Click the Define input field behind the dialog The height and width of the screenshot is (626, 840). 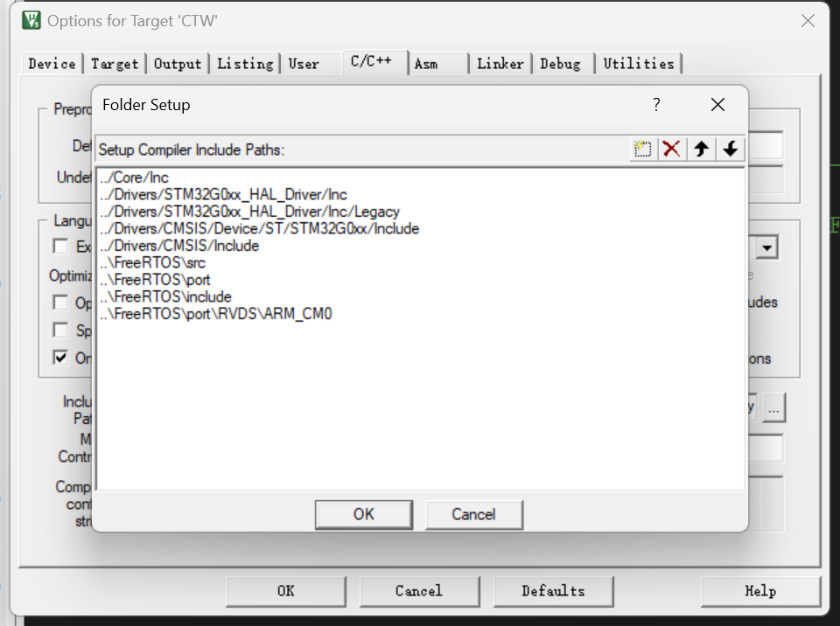pos(765,145)
